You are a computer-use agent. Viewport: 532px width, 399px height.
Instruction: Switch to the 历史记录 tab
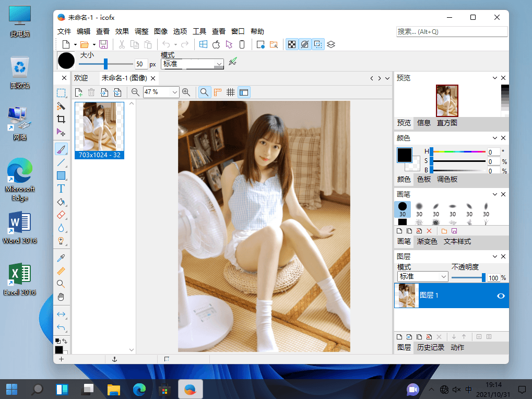click(431, 347)
